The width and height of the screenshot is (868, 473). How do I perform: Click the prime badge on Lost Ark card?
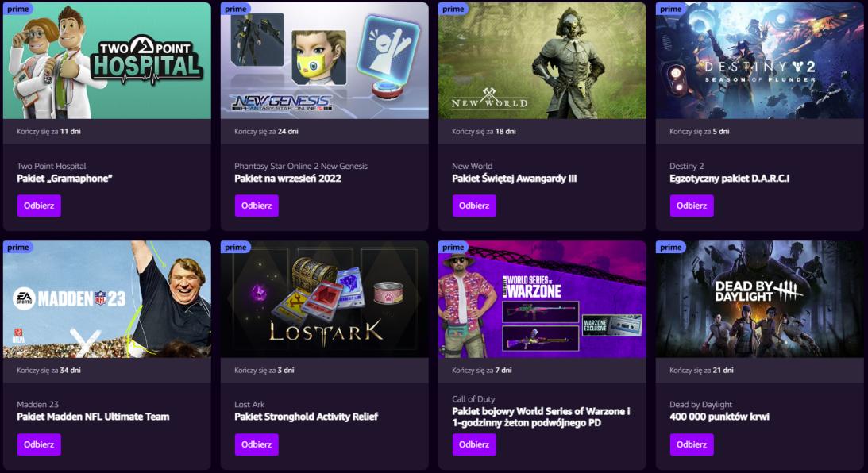[235, 248]
